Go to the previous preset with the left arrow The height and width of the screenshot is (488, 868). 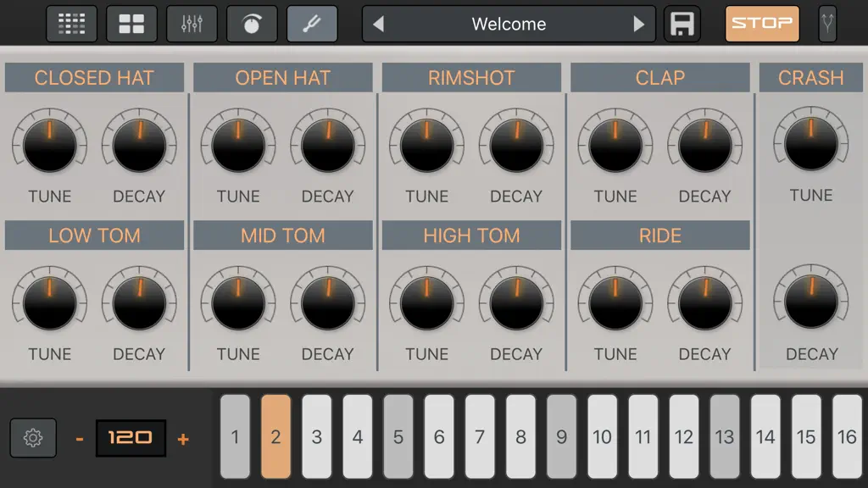(379, 24)
